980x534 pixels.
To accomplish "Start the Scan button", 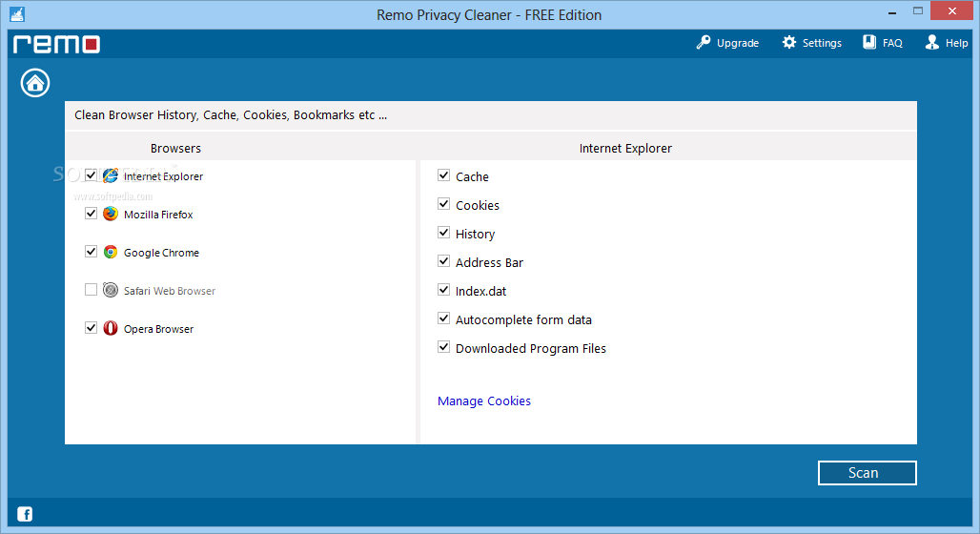I will [x=867, y=473].
